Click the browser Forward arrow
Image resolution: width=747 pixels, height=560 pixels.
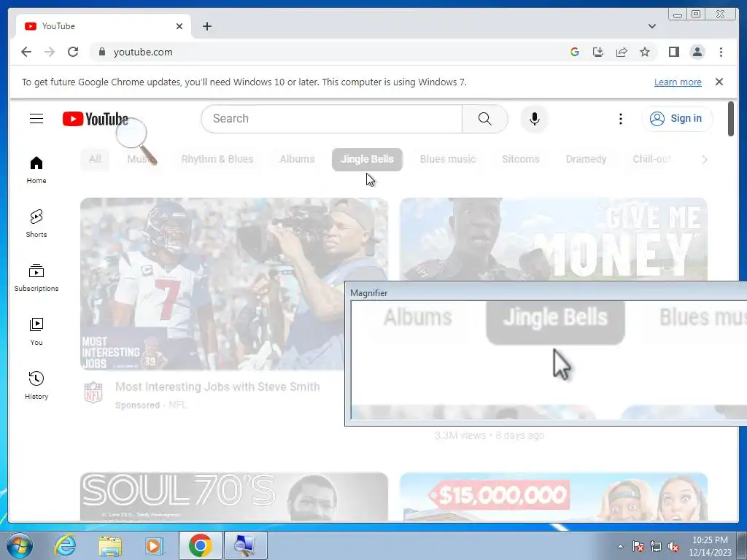coord(50,52)
